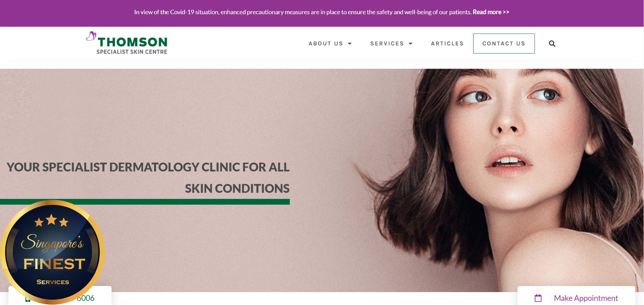Open the Services menu
Screen dimensions: 644x305
pos(387,44)
